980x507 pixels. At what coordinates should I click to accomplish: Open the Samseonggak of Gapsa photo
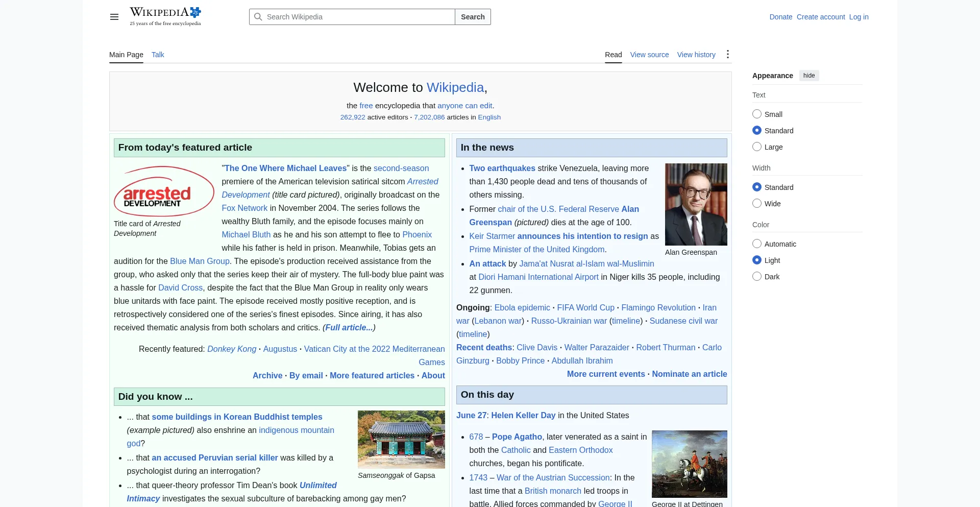click(x=401, y=440)
